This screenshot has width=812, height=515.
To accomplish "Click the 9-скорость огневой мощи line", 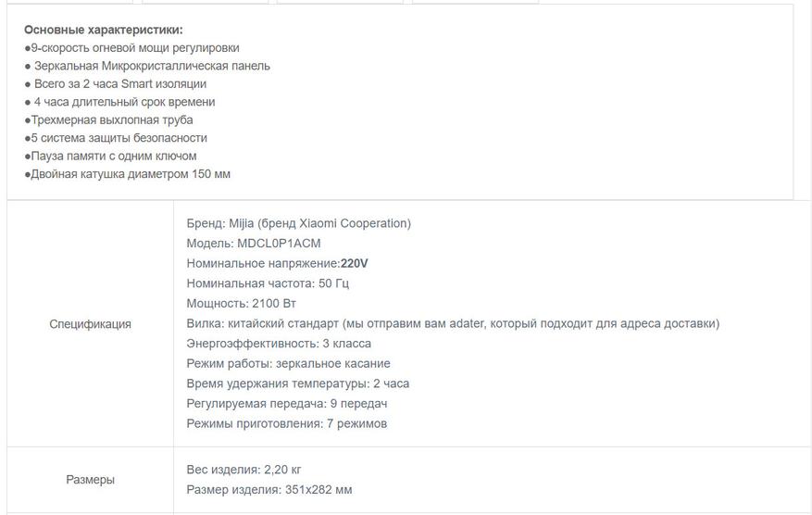I will click(131, 47).
